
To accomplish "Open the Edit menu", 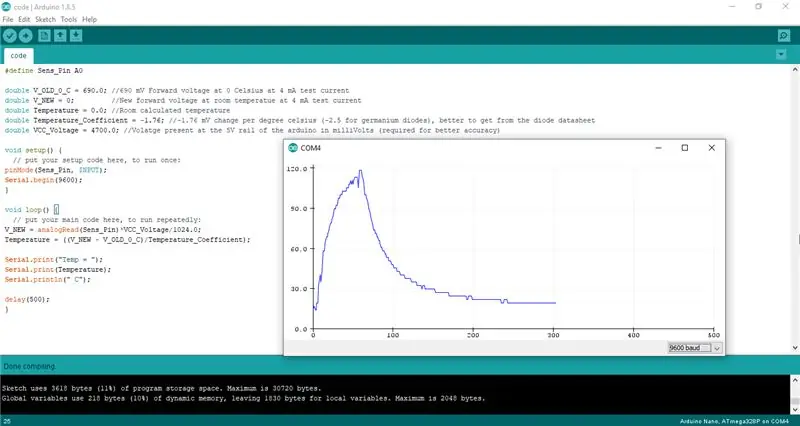I will [24, 19].
